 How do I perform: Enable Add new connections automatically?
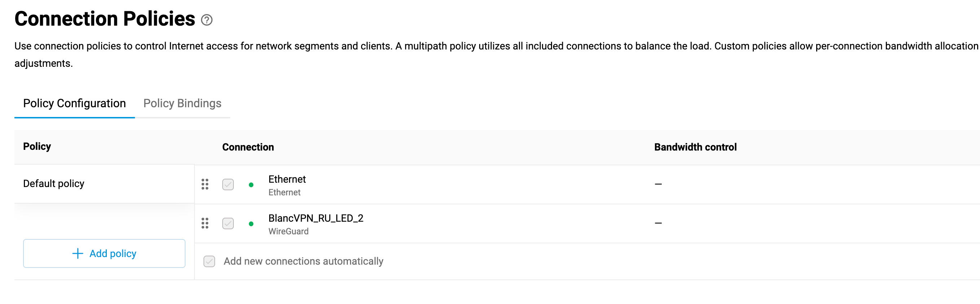pyautogui.click(x=209, y=261)
